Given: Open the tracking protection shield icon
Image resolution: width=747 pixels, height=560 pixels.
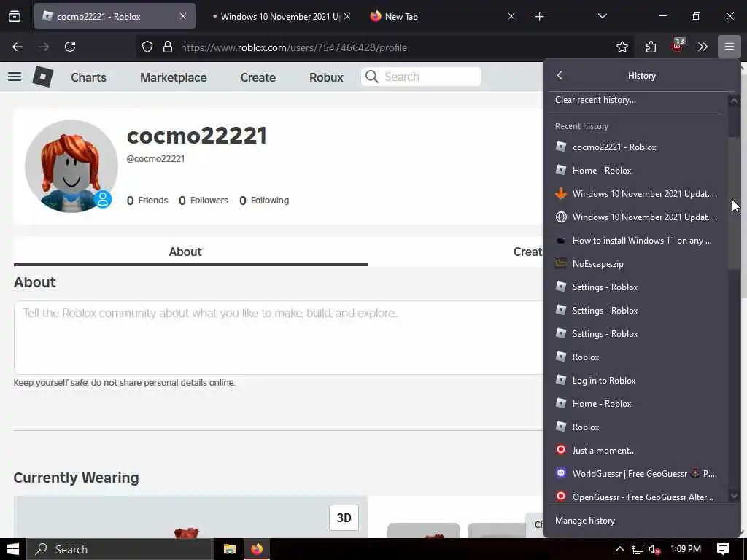Looking at the screenshot, I should pos(147,47).
